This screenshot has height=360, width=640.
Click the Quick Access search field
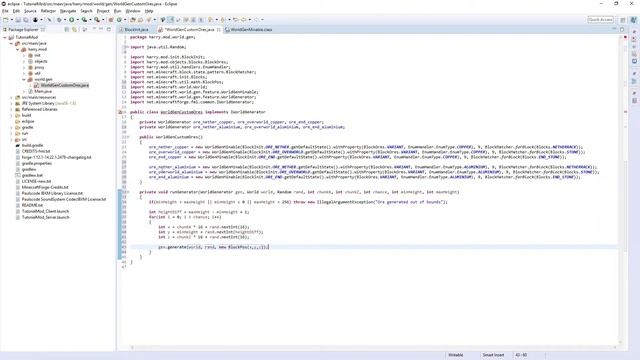click(x=600, y=20)
